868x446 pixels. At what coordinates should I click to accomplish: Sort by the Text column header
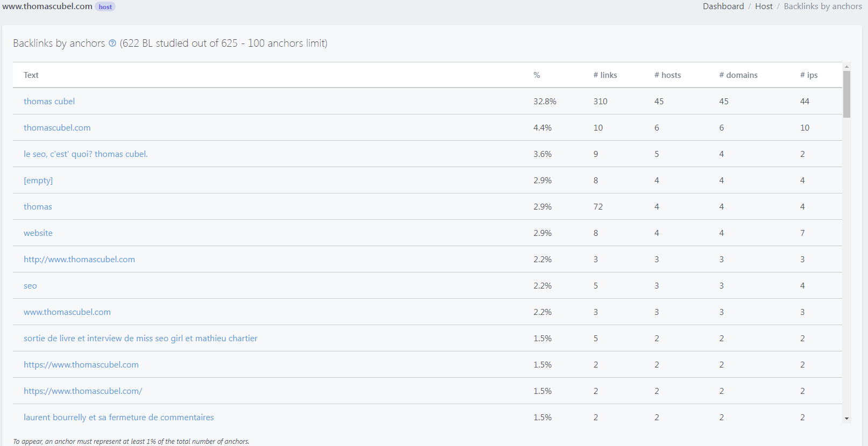31,75
